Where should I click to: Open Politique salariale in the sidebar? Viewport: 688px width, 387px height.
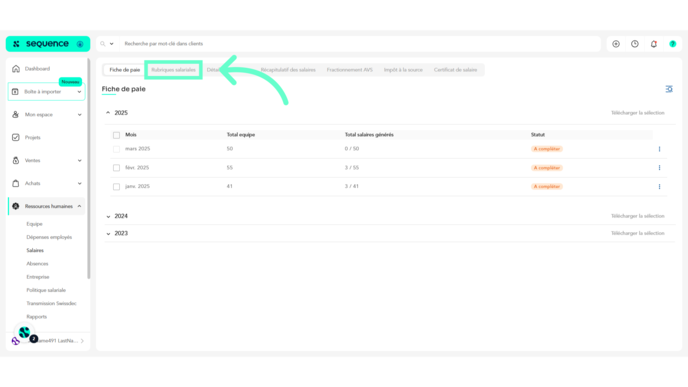[x=46, y=290]
